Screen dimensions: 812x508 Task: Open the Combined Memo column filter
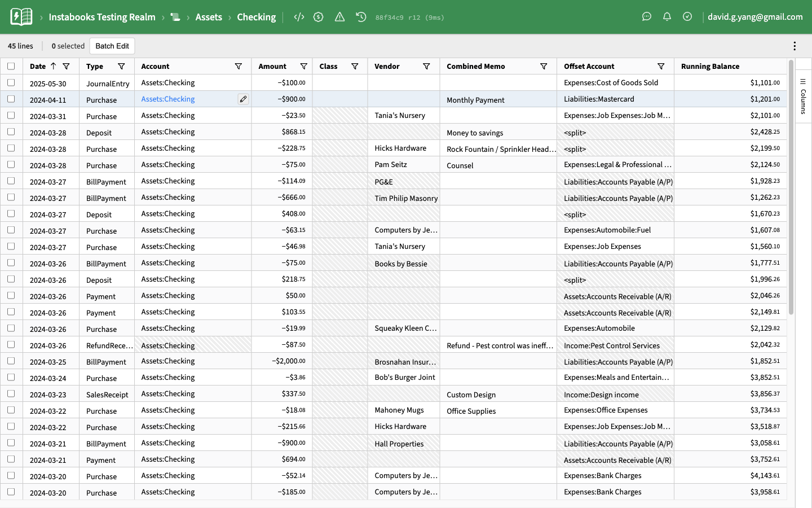click(x=544, y=66)
